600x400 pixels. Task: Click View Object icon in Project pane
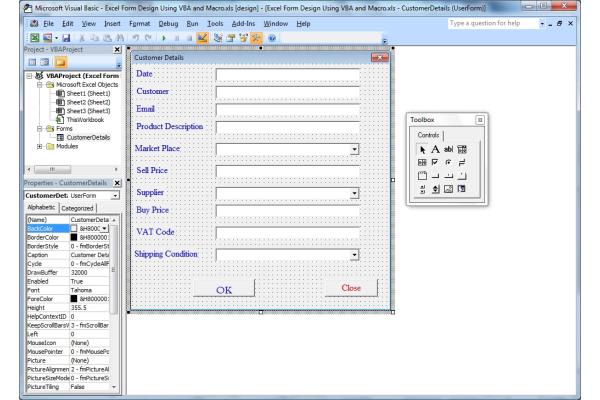coord(45,62)
